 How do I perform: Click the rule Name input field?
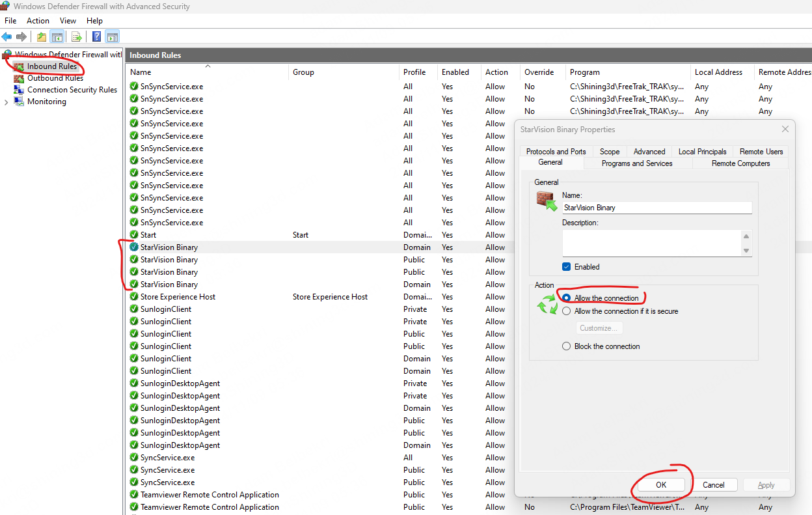[657, 208]
